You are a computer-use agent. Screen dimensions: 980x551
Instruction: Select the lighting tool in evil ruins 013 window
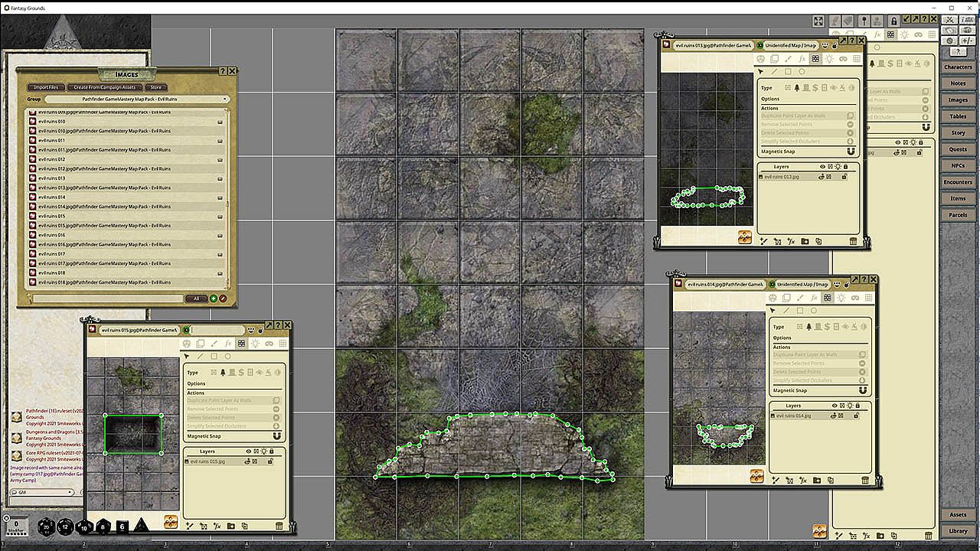[829, 59]
